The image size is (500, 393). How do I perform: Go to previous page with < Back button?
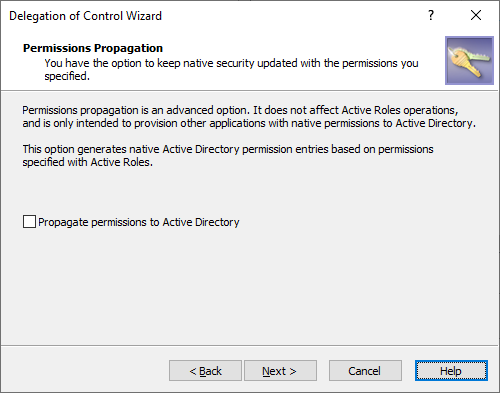[x=205, y=370]
